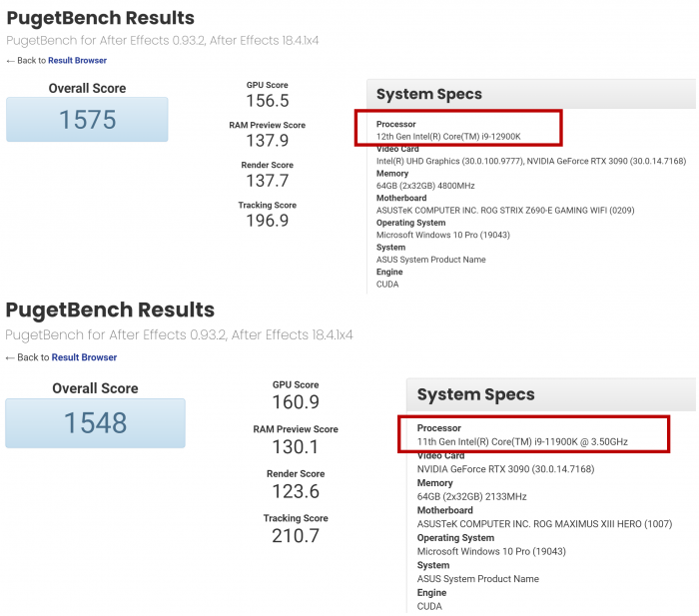Click the top Result Browser link
Viewport: 699px width, 616px height.
tap(77, 61)
